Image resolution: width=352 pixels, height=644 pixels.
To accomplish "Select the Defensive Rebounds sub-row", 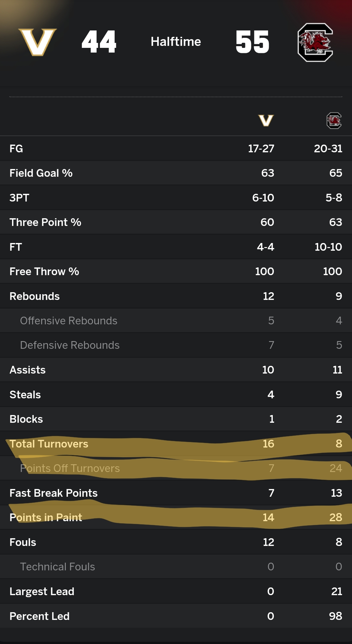I will [x=70, y=345].
